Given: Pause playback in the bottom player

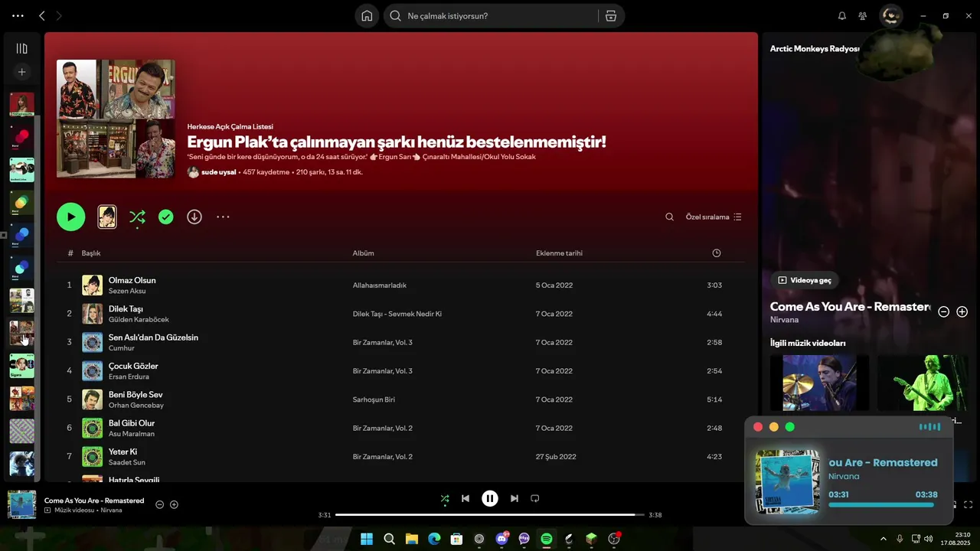Looking at the screenshot, I should point(490,498).
